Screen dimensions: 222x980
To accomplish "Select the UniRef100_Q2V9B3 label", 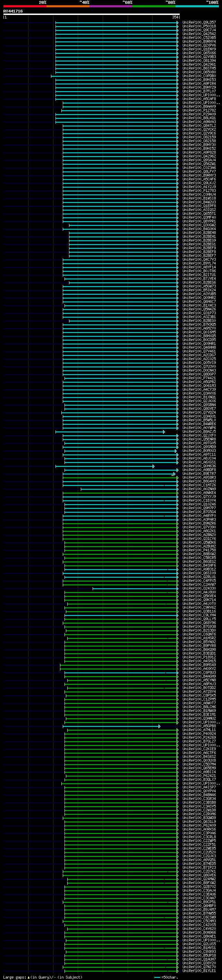I will [x=199, y=57].
